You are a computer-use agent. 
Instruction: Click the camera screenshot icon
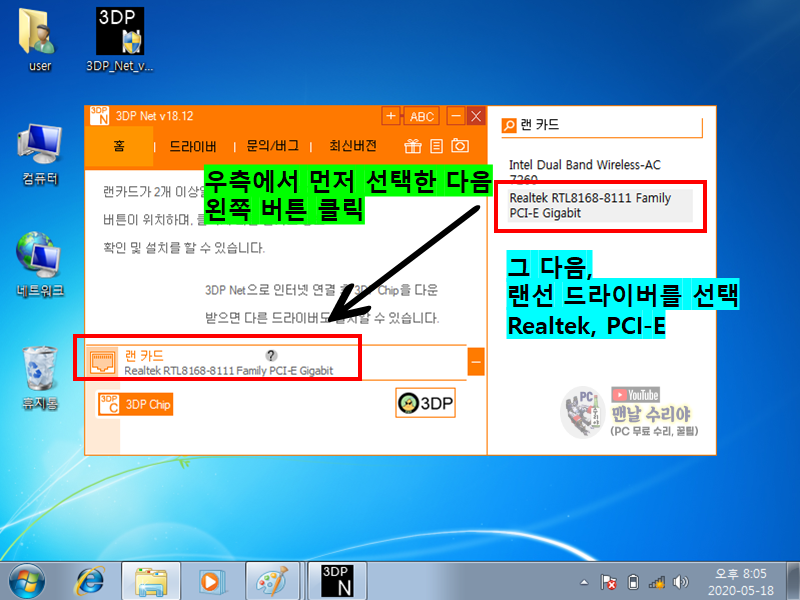460,146
